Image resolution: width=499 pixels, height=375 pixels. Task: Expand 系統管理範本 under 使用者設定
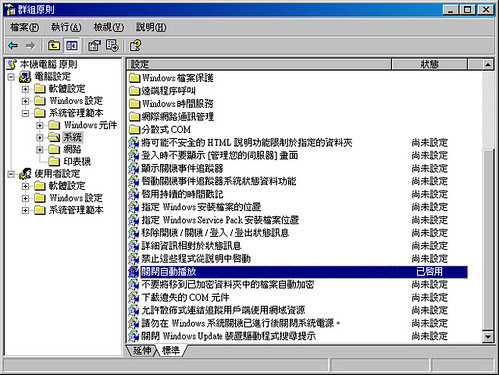pos(25,210)
